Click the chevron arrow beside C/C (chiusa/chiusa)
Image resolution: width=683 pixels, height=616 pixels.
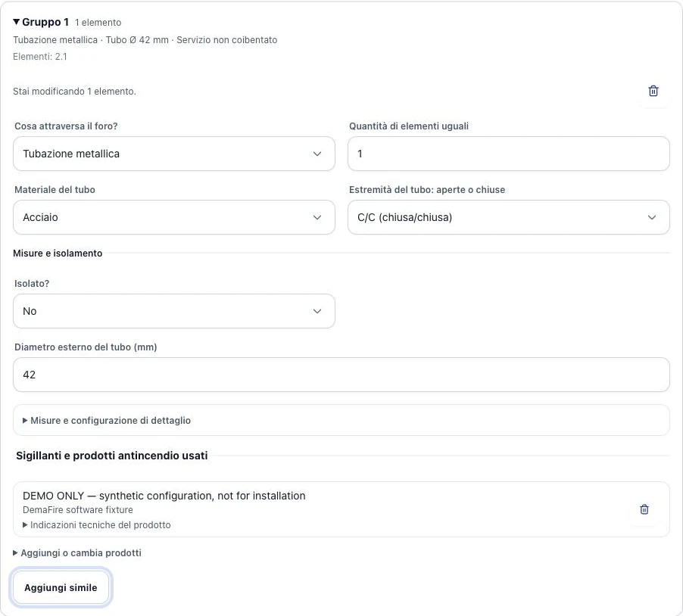point(652,217)
